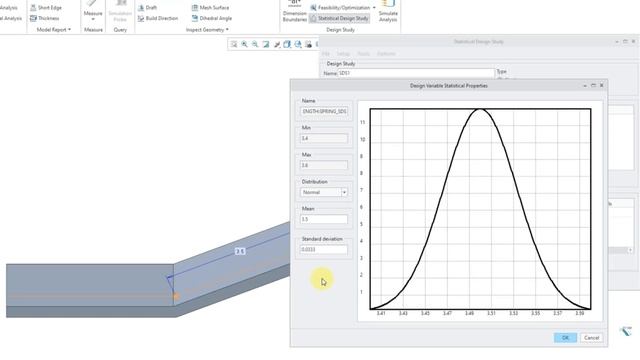Select the Build Direction tool
The height and width of the screenshot is (360, 640).
click(158, 18)
